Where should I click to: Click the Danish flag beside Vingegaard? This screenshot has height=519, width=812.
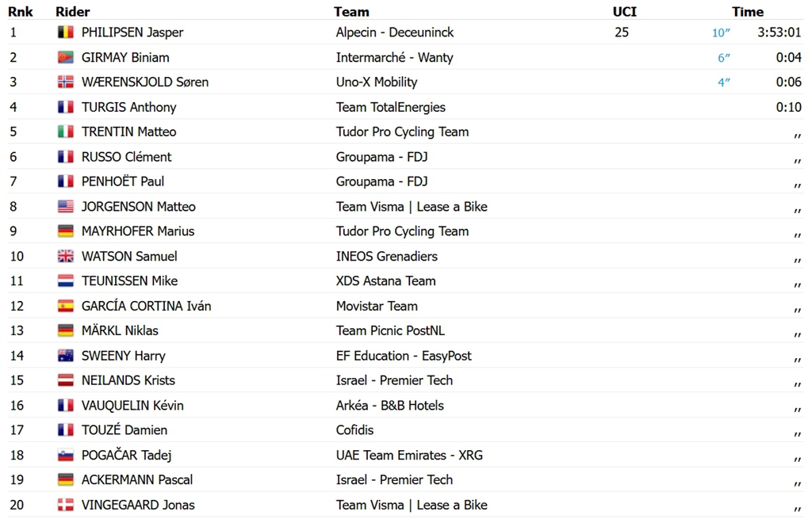(65, 505)
